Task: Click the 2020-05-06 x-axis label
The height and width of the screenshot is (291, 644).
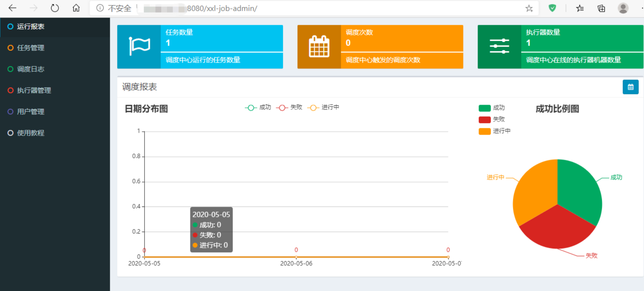Action: tap(296, 264)
